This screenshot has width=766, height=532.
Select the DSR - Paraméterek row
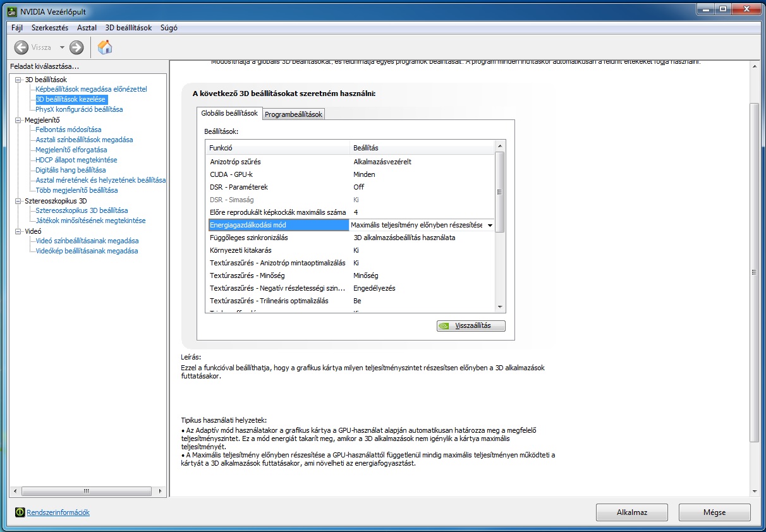pyautogui.click(x=350, y=187)
